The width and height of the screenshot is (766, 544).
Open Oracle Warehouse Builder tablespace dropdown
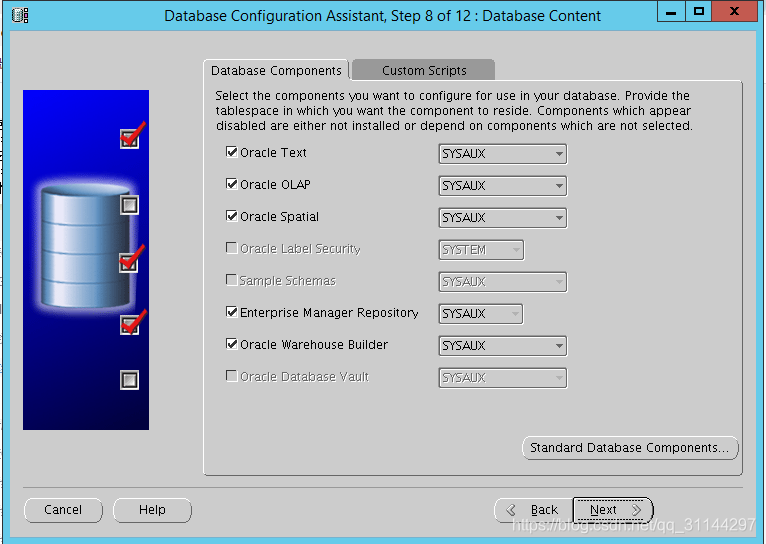[503, 346]
